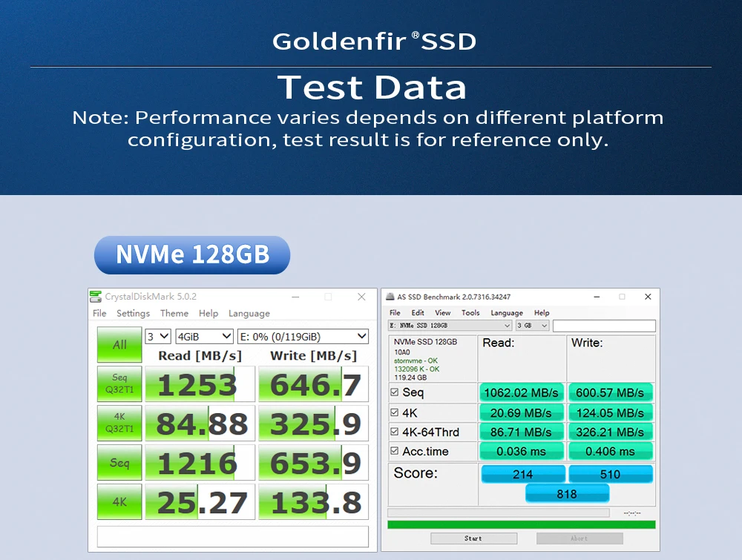742x560 pixels.
Task: Open the Theme menu in CrystalDiskMark
Action: [x=174, y=314]
